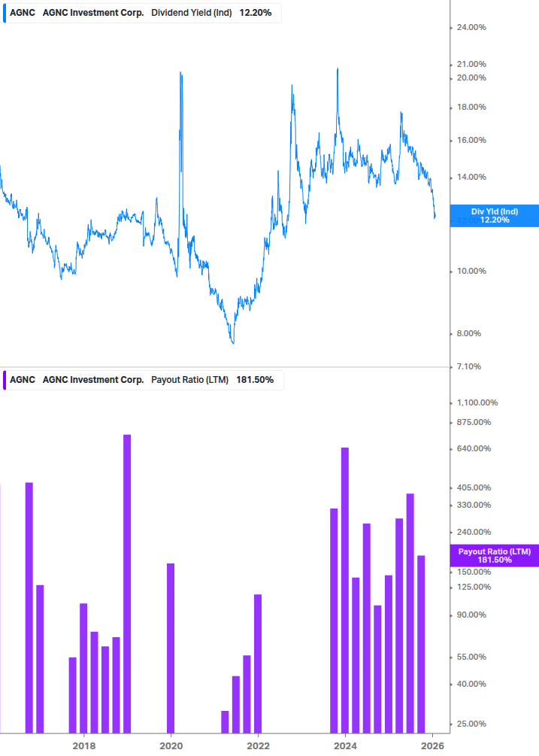Click the 2024 label on the time axis
Screen dimensions: 539x756
pos(345,745)
